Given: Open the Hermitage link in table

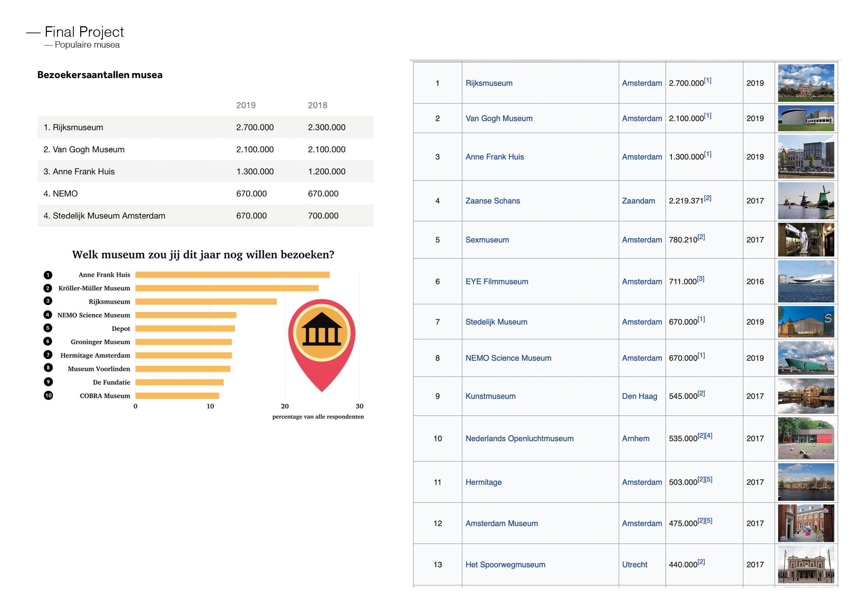Looking at the screenshot, I should 483,482.
